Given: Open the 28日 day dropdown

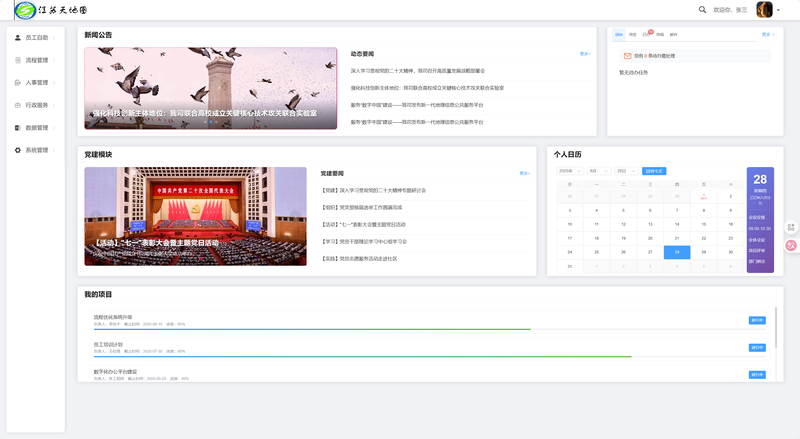Looking at the screenshot, I should (x=627, y=171).
